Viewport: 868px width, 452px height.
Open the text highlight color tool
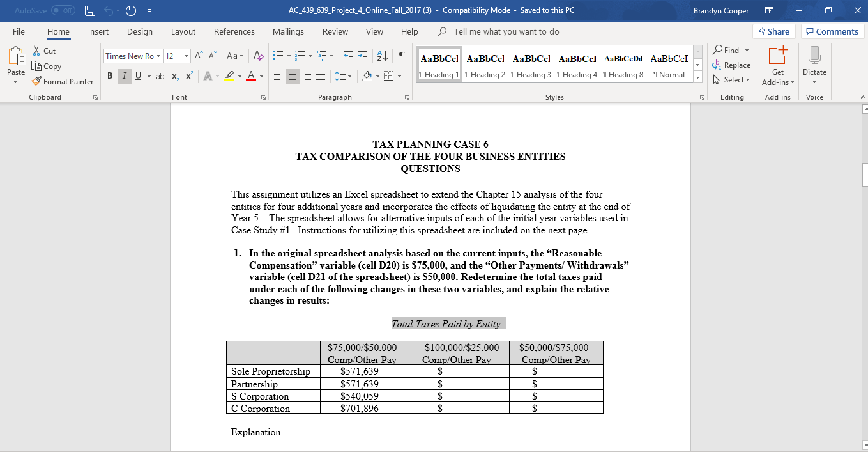point(231,75)
